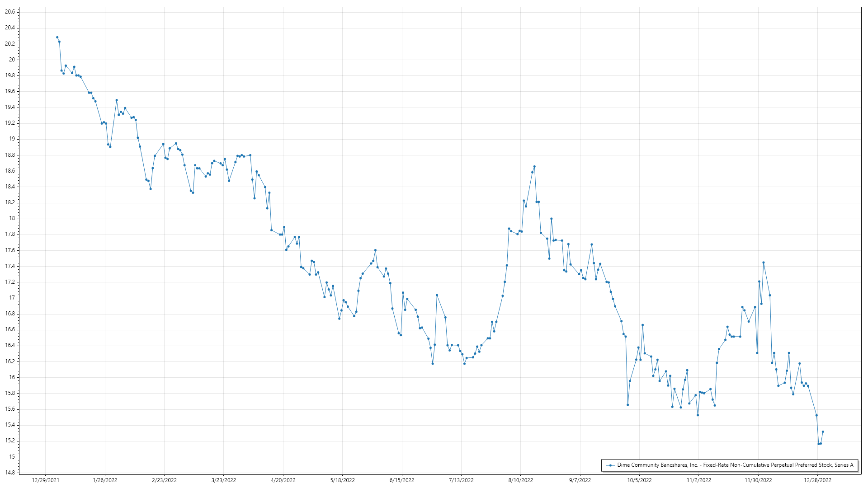Click the 19.2 y-axis value label
Image resolution: width=868 pixels, height=488 pixels.
tap(10, 123)
